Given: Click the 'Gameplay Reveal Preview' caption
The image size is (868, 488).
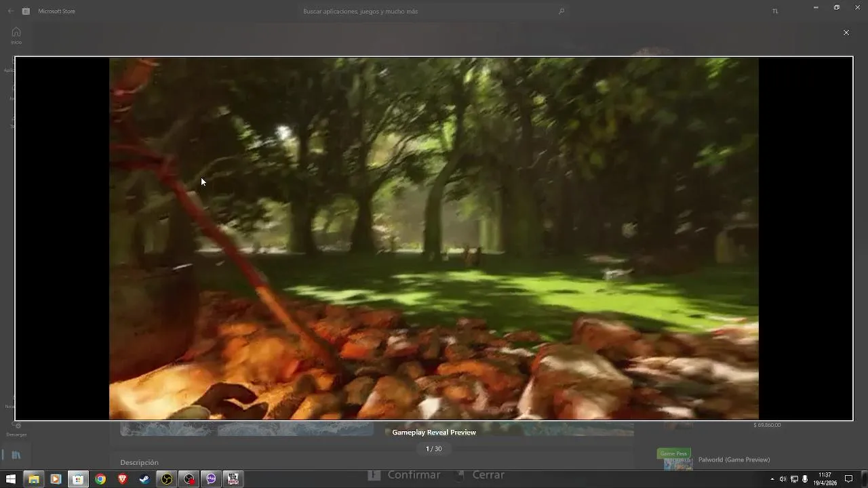Looking at the screenshot, I should pyautogui.click(x=434, y=432).
